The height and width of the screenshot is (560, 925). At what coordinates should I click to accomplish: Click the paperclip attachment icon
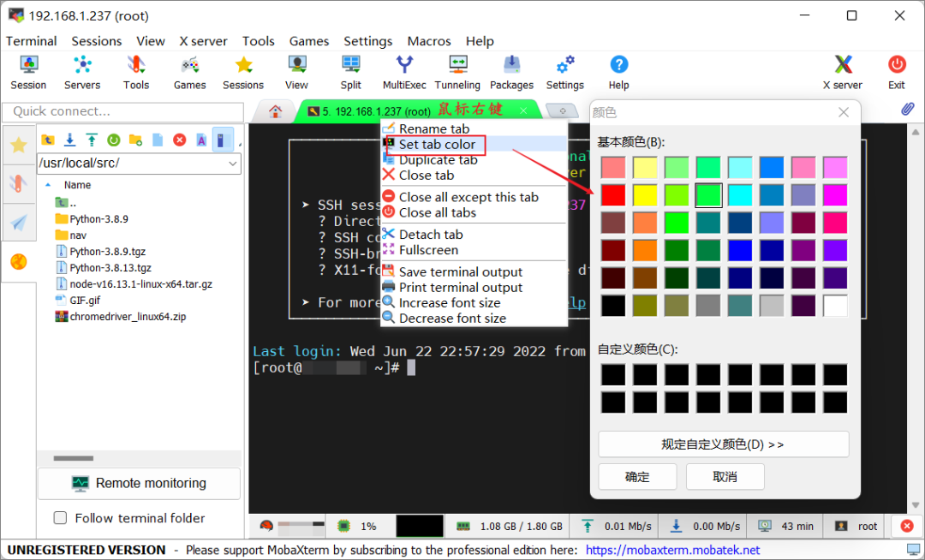(907, 109)
